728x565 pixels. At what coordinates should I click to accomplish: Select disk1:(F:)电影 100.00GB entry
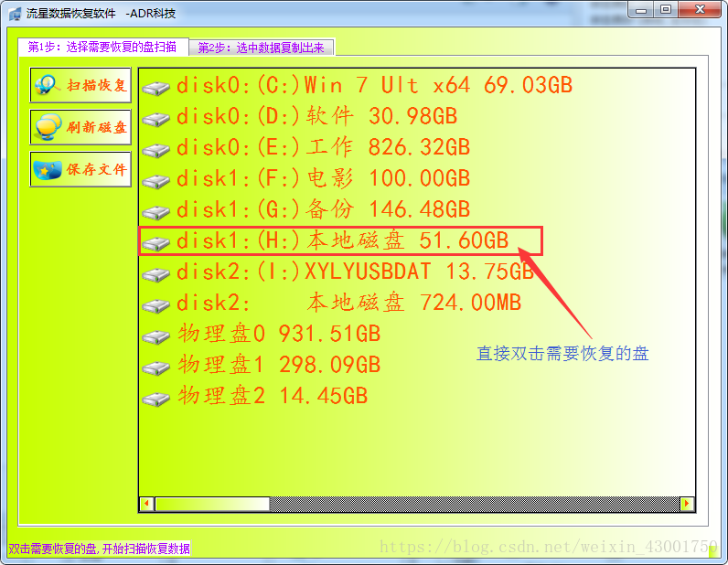point(323,179)
